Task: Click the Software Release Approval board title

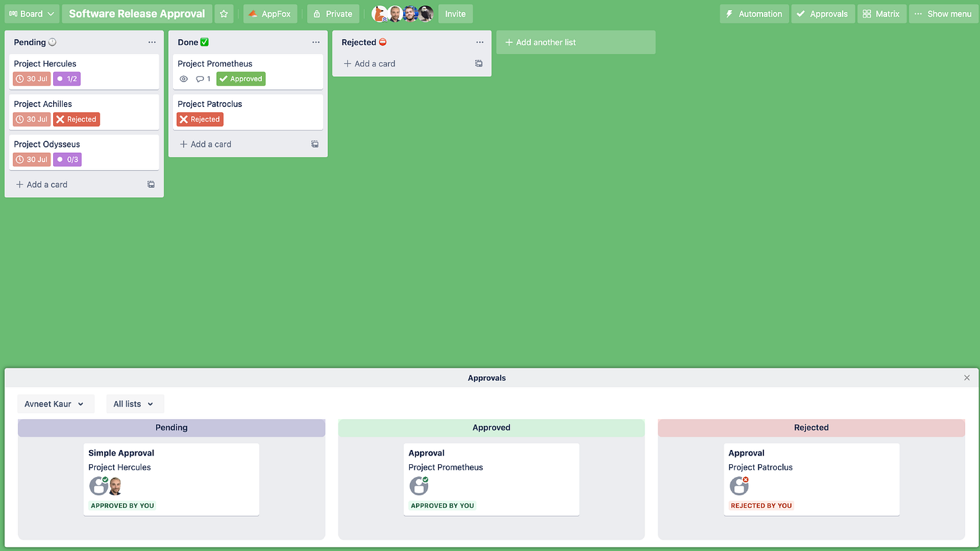Action: tap(137, 13)
